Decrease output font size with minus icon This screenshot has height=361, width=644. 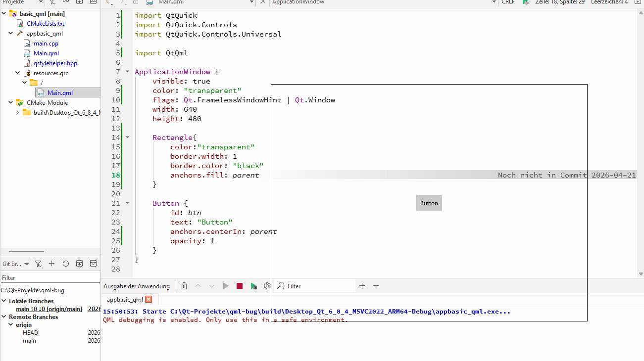tap(376, 286)
